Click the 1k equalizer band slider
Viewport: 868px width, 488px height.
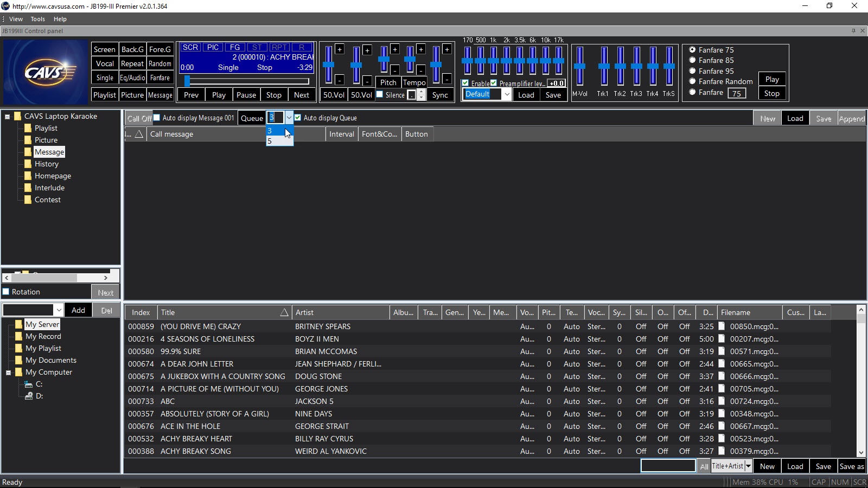[494, 61]
